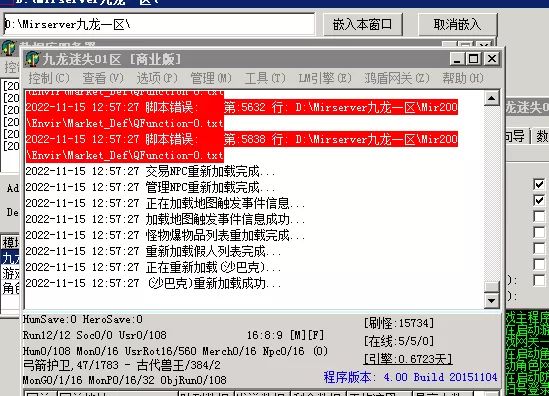Open the LM引擎(E) menu
Screen dimensions: 549x396
325,78
